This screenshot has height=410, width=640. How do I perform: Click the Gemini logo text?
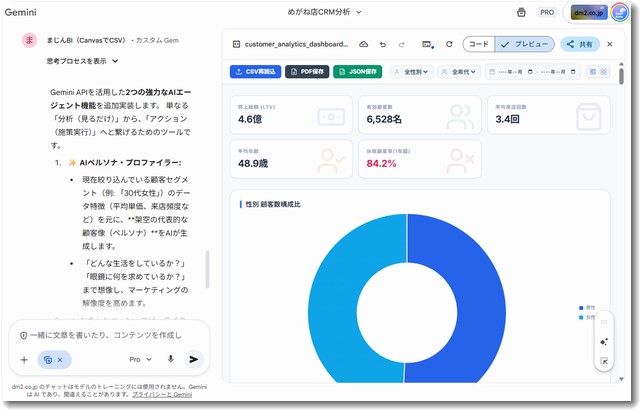click(x=20, y=12)
